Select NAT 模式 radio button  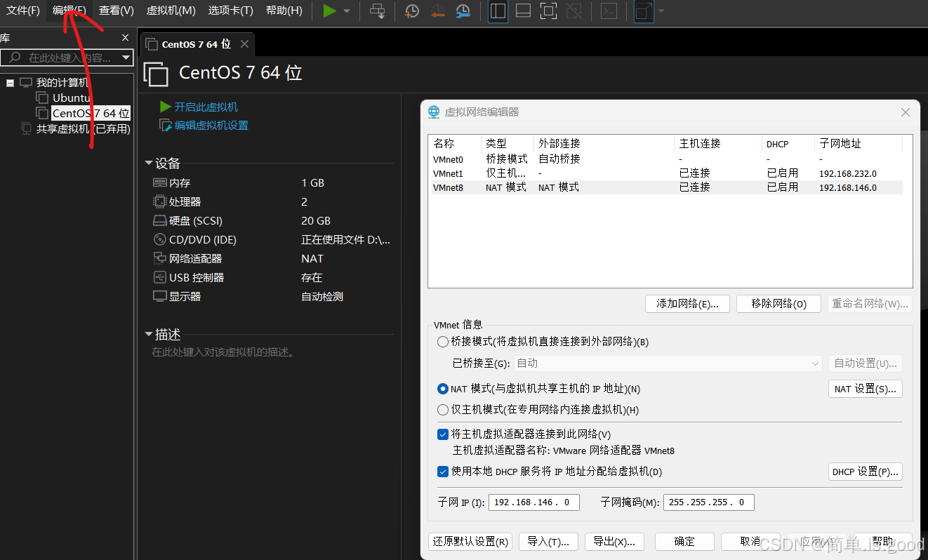[442, 388]
